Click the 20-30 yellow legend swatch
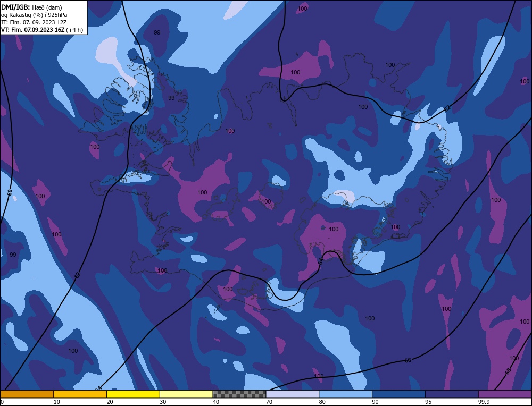The image size is (532, 406). [133, 394]
